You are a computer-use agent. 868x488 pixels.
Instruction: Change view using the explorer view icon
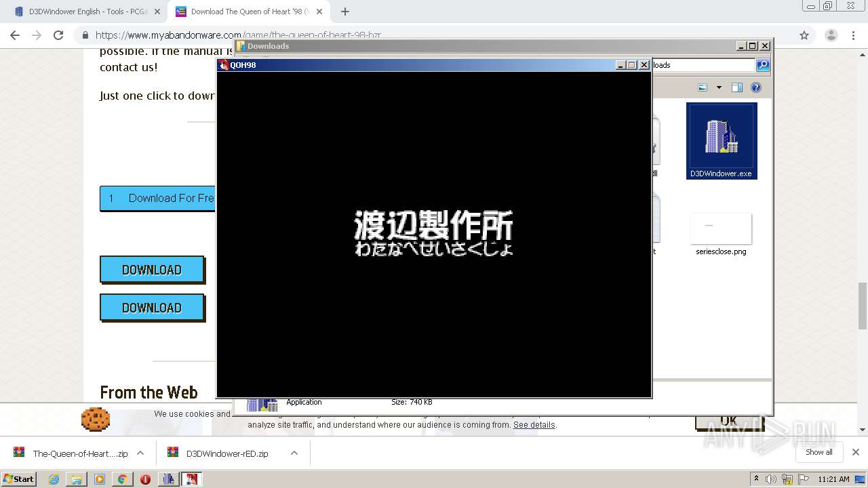click(703, 87)
